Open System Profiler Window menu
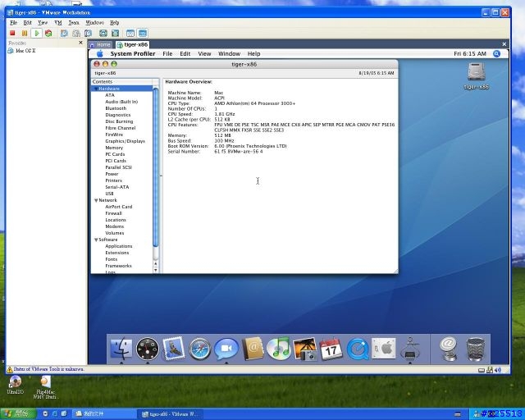 pos(229,54)
